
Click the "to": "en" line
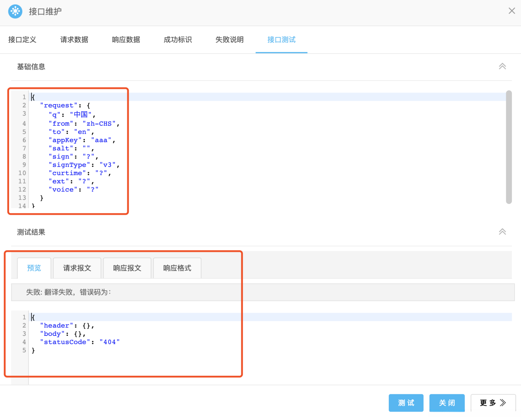pos(71,132)
